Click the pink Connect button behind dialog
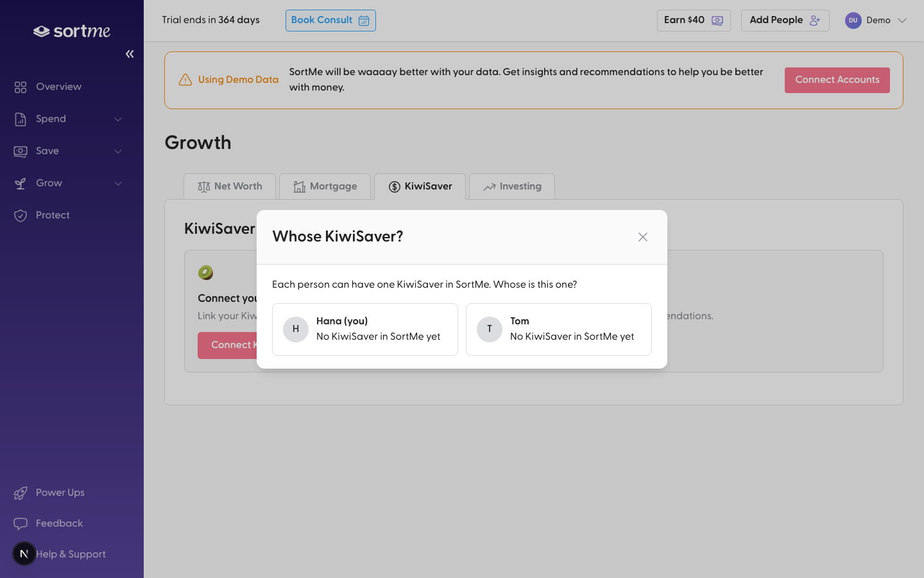This screenshot has height=578, width=924. [x=227, y=346]
